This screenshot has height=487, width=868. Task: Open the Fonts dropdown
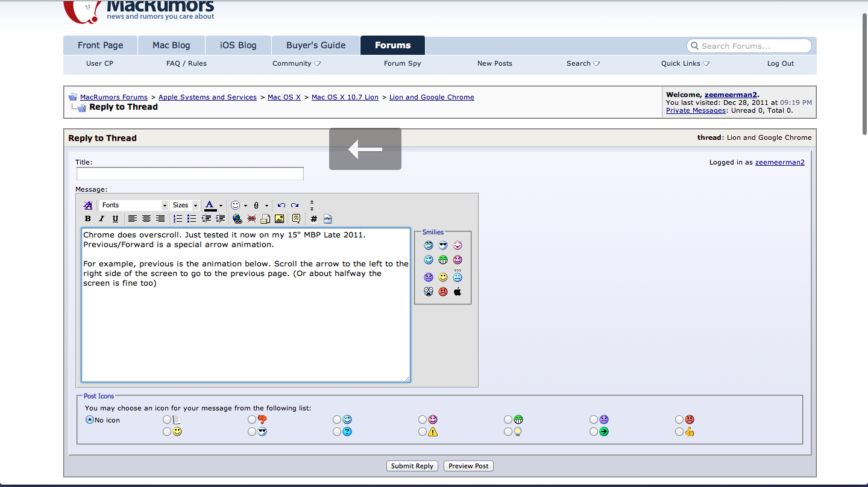click(x=134, y=205)
